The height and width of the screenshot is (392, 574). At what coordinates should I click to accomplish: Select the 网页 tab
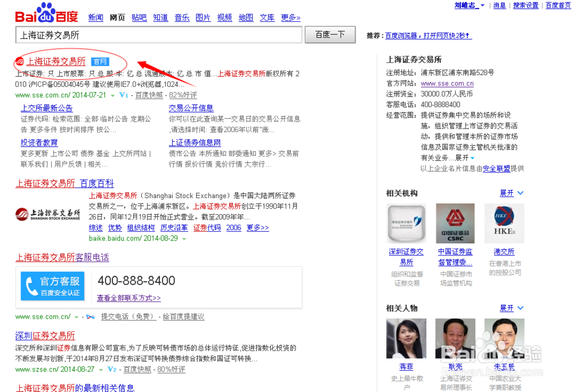pos(117,18)
